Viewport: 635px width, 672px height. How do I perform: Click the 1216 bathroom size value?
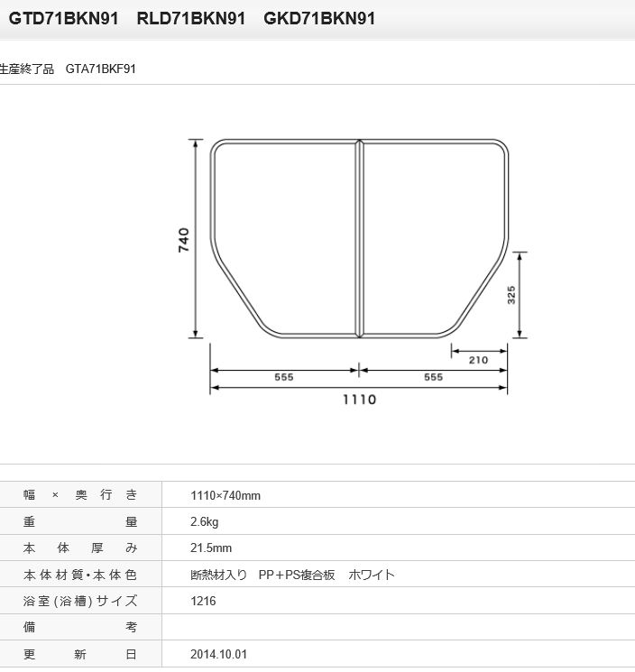pos(203,601)
